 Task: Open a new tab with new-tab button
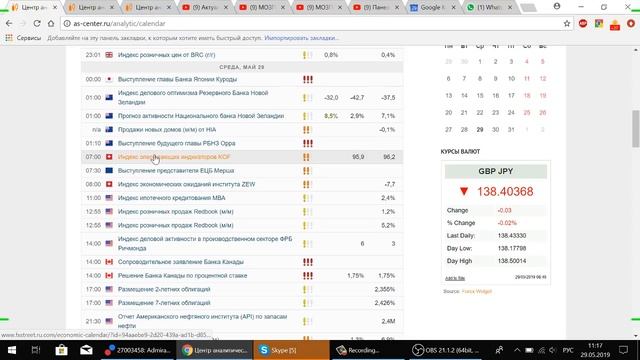click(529, 8)
